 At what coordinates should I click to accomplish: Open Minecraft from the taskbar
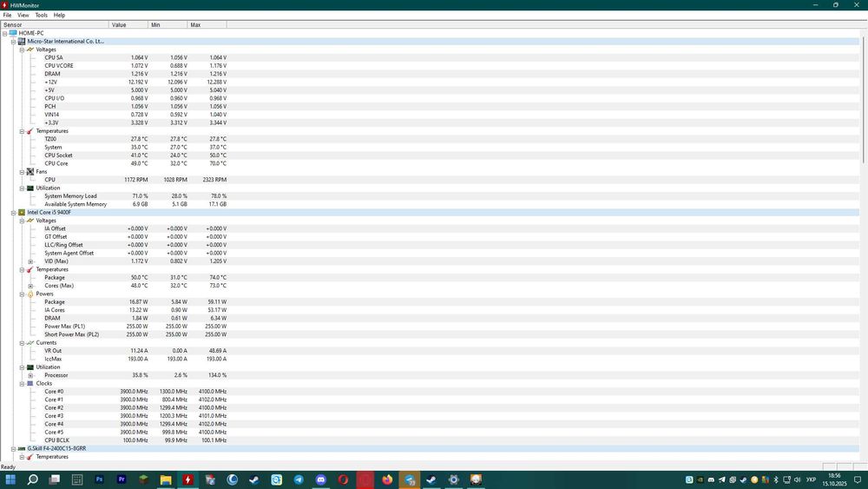[143, 479]
